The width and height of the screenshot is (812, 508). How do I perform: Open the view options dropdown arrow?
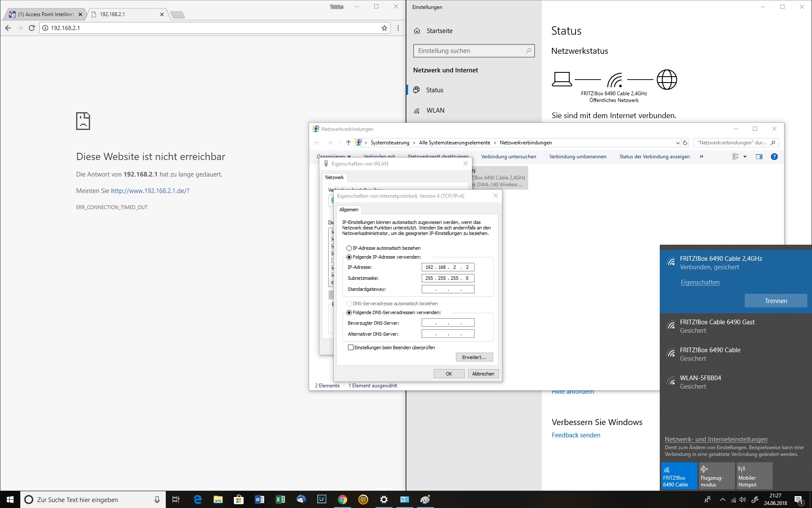(x=745, y=157)
